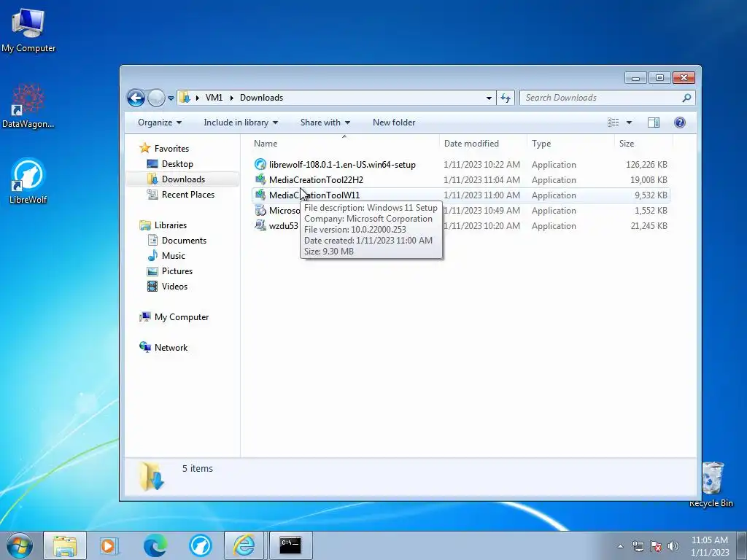Screen dimensions: 747x560
Task: Click the Recycle Bin desktop icon
Action: [712, 484]
